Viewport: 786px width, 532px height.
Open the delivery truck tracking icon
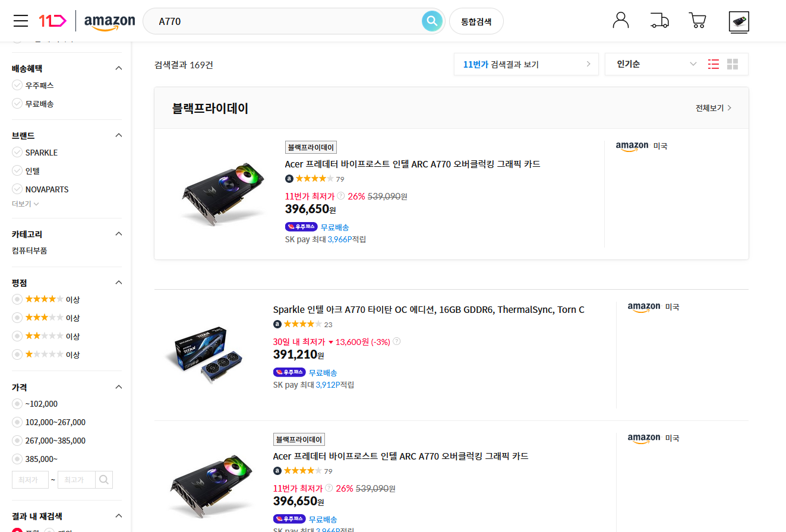coord(659,21)
